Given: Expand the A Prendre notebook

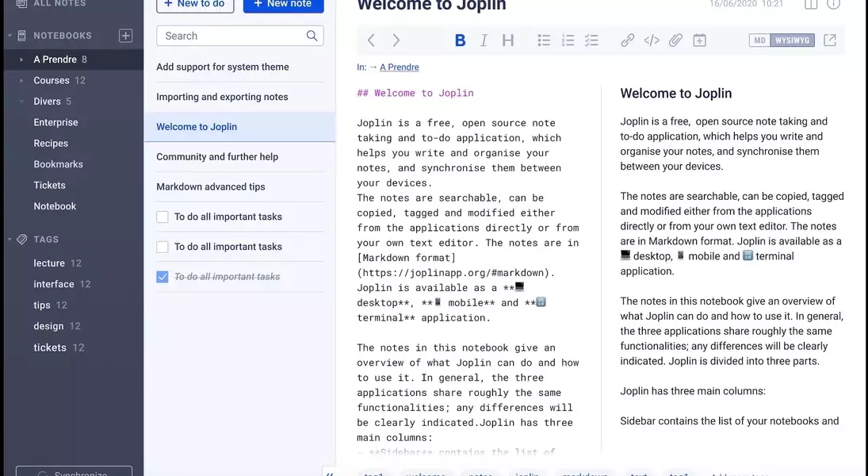Looking at the screenshot, I should (21, 59).
